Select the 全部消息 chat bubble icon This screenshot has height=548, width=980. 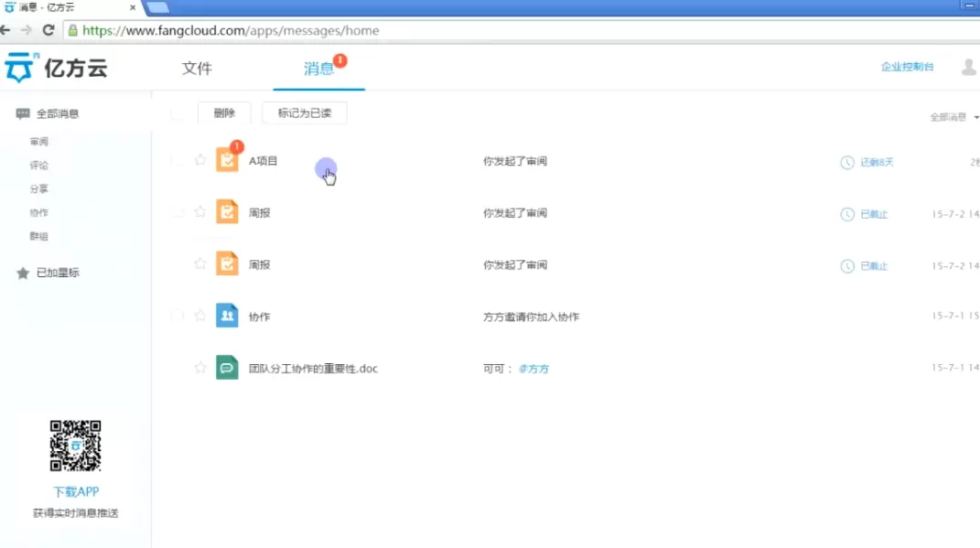click(23, 113)
